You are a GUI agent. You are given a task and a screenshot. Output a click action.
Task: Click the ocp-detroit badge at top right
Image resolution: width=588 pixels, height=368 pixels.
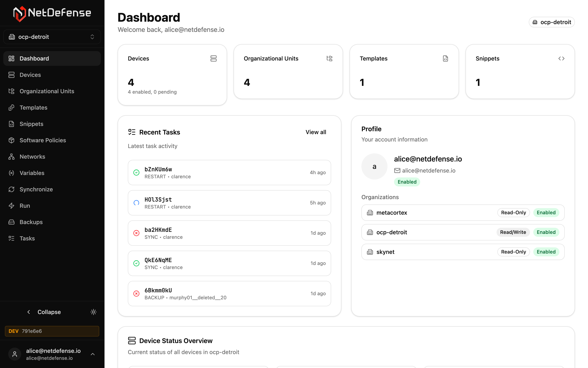pos(551,22)
